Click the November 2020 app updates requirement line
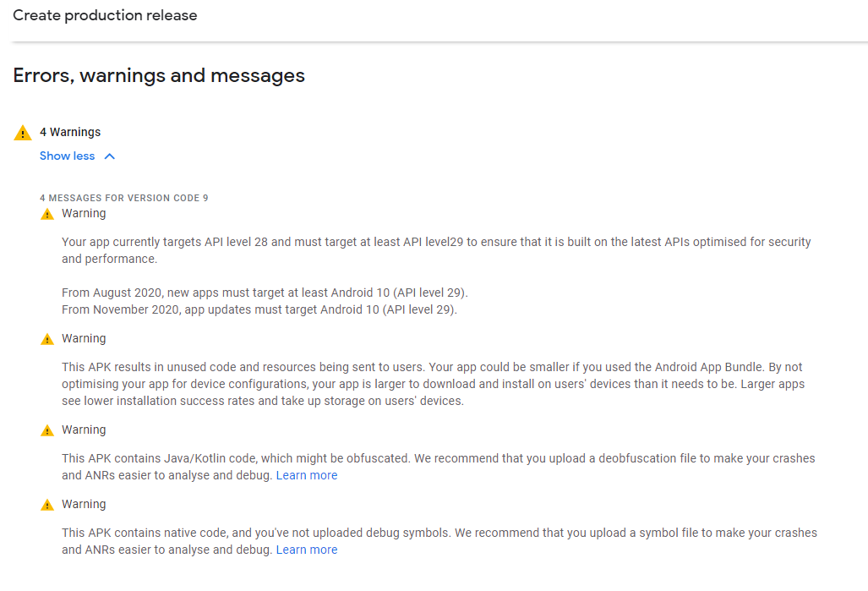The image size is (868, 591). 259,309
